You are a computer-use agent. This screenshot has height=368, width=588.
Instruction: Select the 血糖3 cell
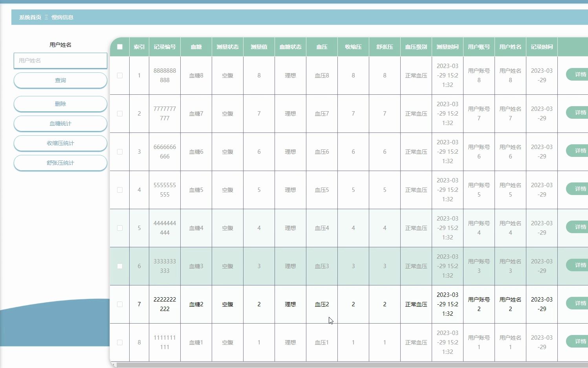click(196, 266)
